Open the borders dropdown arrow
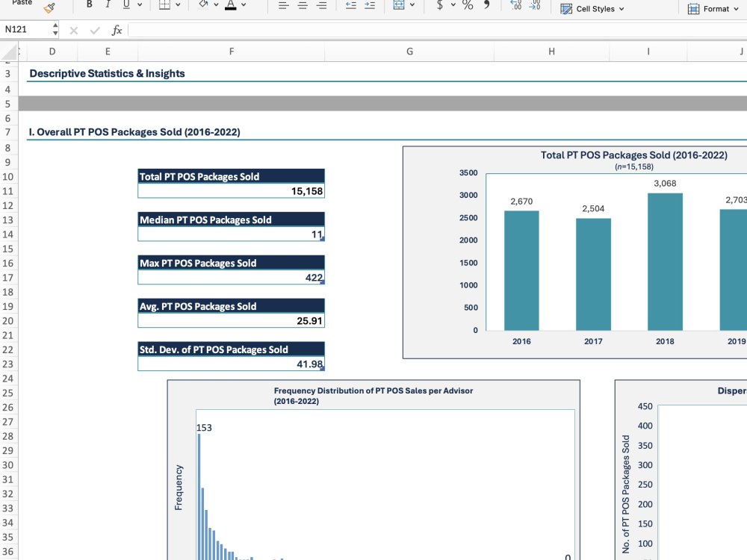 (178, 4)
